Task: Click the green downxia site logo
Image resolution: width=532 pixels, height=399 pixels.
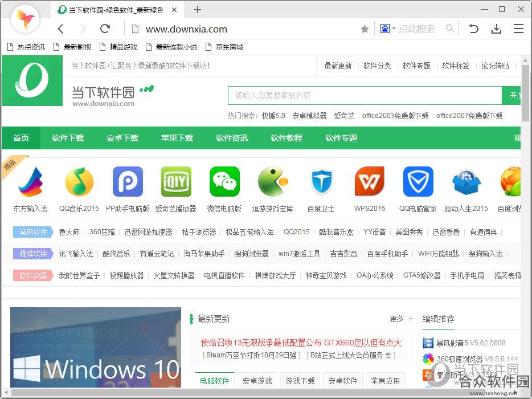Action: pyautogui.click(x=32, y=81)
